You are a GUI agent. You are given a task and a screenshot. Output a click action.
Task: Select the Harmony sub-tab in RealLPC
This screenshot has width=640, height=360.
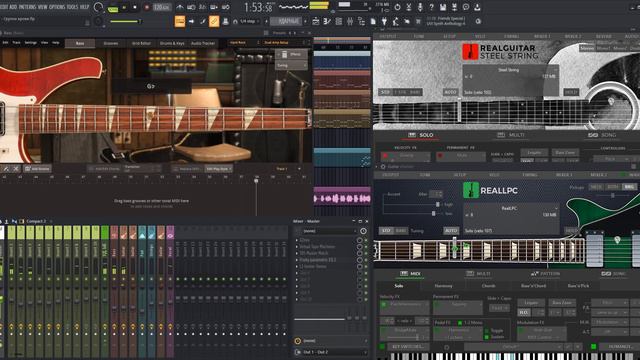(444, 286)
